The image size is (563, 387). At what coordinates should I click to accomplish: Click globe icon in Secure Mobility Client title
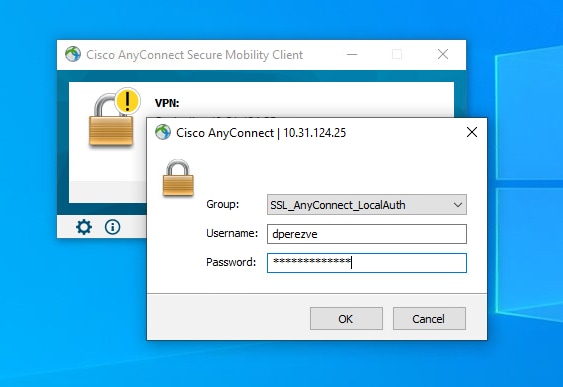click(x=73, y=54)
